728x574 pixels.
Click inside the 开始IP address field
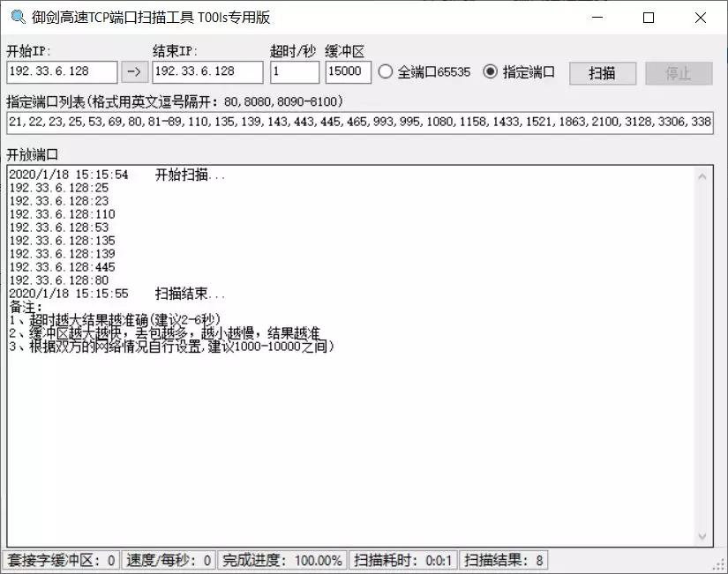[x=62, y=71]
